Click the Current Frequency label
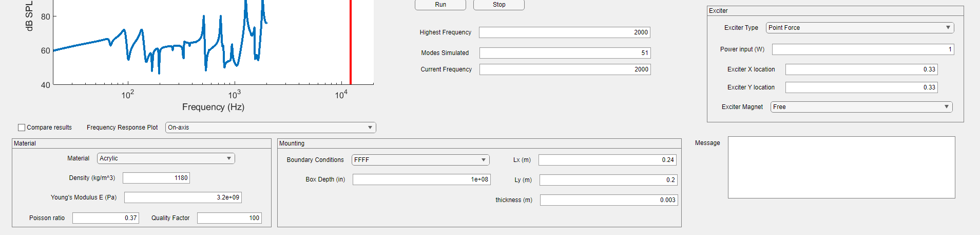This screenshot has height=235, width=980. coord(446,69)
